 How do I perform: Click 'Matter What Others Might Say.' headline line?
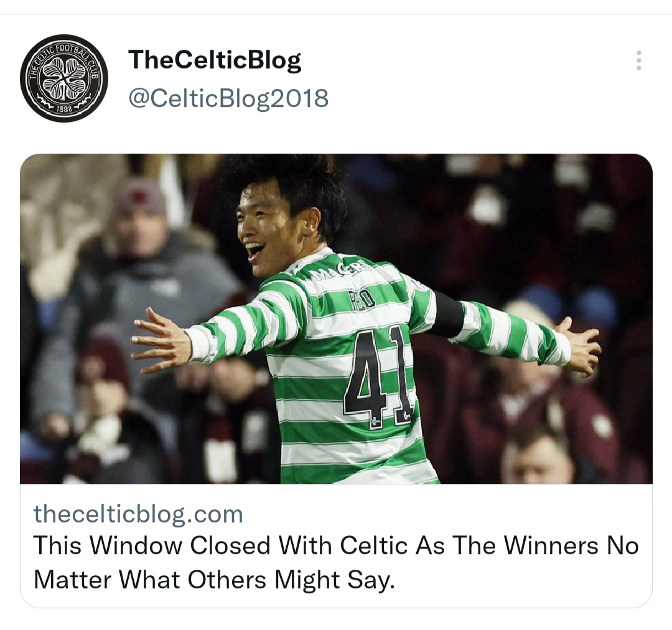click(x=214, y=580)
